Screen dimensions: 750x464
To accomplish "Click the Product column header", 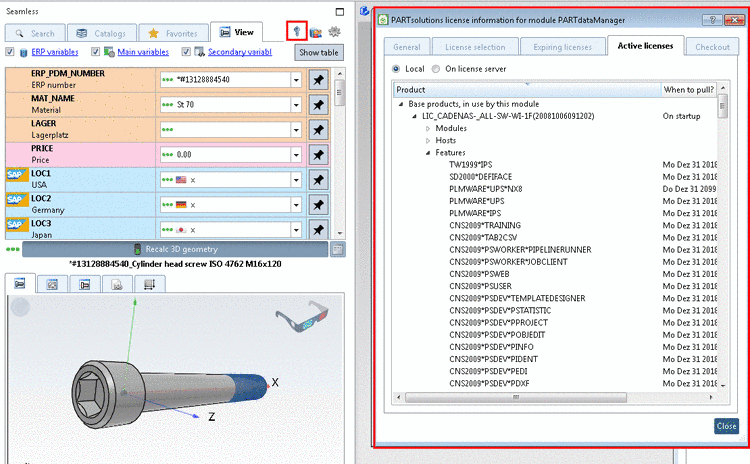I will click(527, 89).
